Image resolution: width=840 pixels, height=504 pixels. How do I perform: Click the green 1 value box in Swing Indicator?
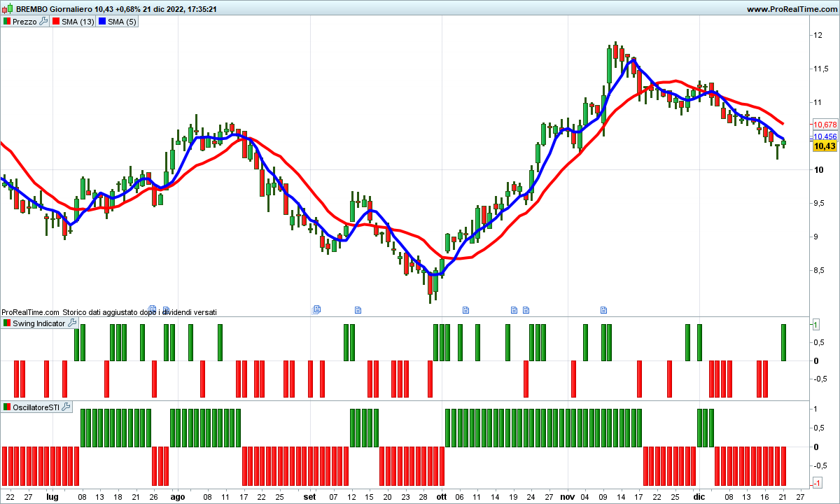(x=816, y=324)
